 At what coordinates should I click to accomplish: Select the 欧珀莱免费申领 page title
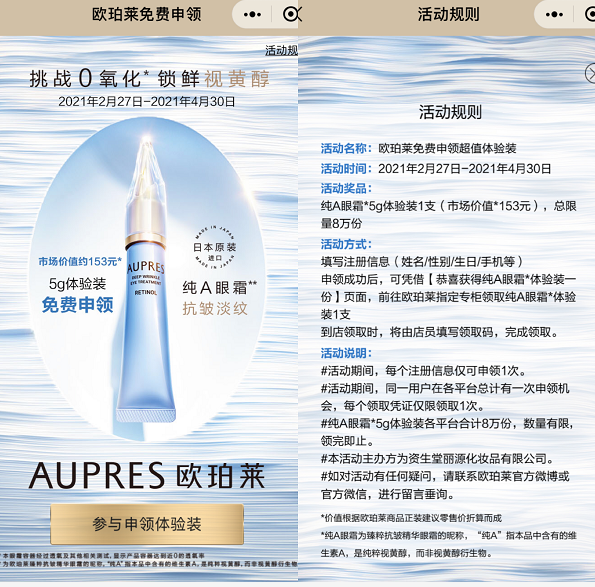146,14
